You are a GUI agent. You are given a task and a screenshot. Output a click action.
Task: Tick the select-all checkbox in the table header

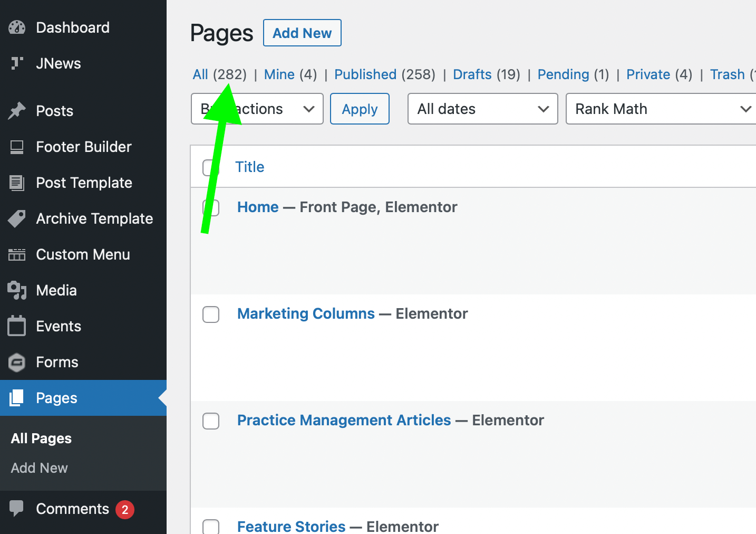point(211,167)
